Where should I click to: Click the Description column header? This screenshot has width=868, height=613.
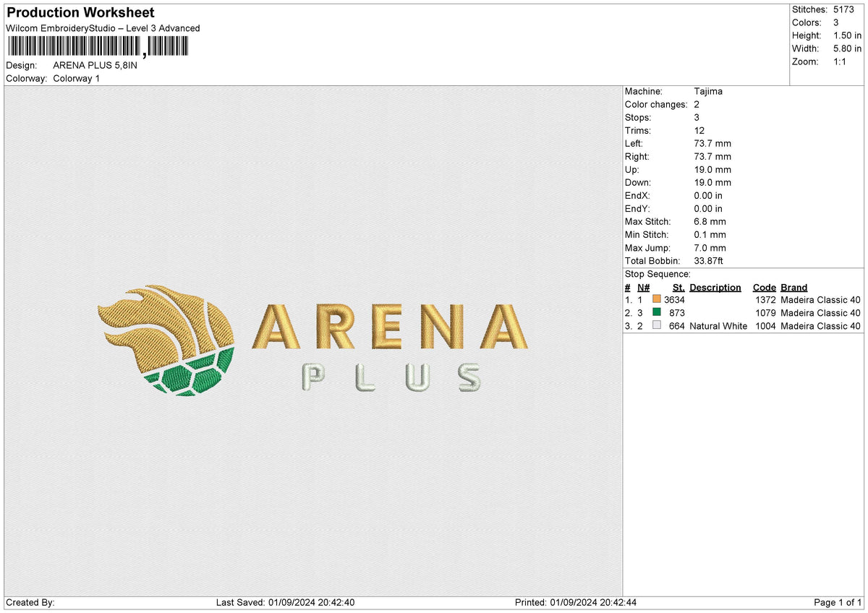click(x=715, y=287)
